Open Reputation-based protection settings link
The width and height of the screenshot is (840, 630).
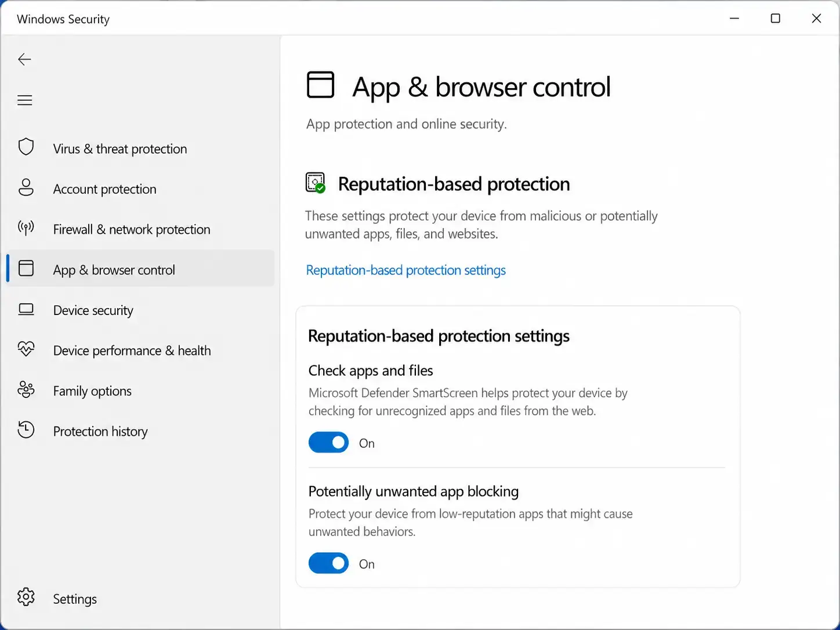point(405,270)
